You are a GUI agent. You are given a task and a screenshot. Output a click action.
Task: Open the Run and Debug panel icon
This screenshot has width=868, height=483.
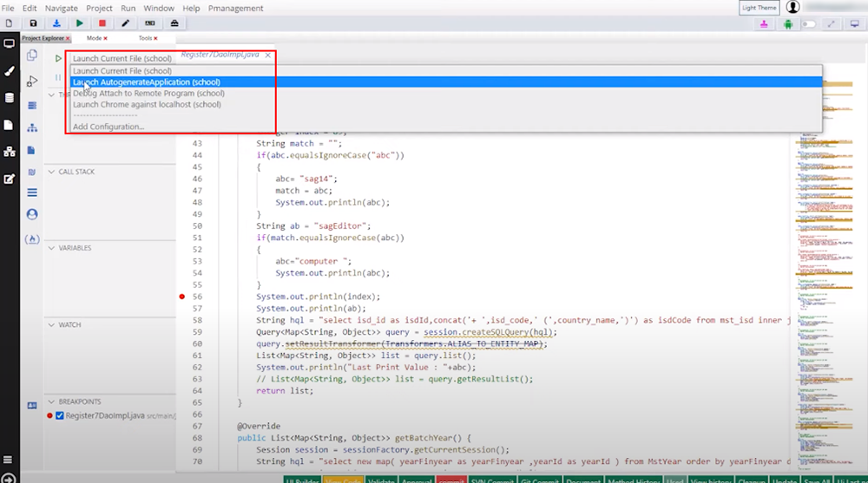(32, 81)
